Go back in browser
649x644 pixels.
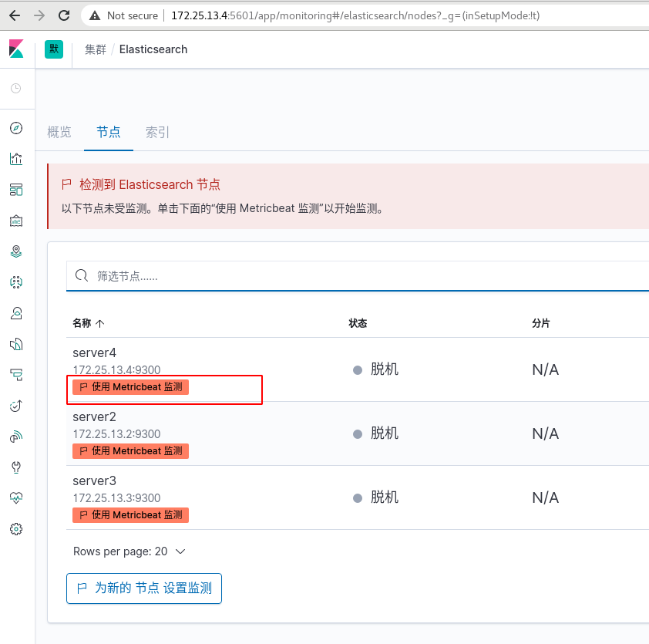click(15, 15)
